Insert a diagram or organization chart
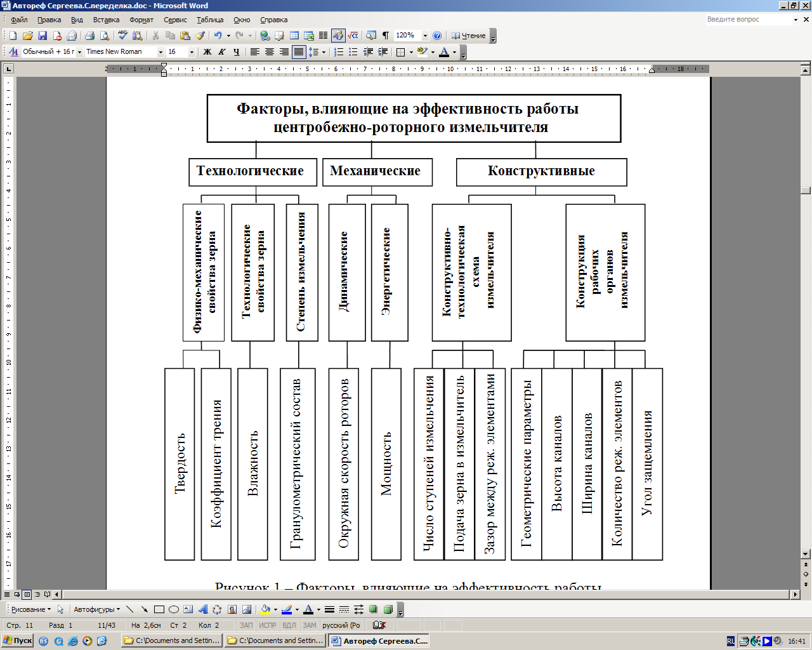Image resolution: width=812 pixels, height=650 pixels. point(218,609)
